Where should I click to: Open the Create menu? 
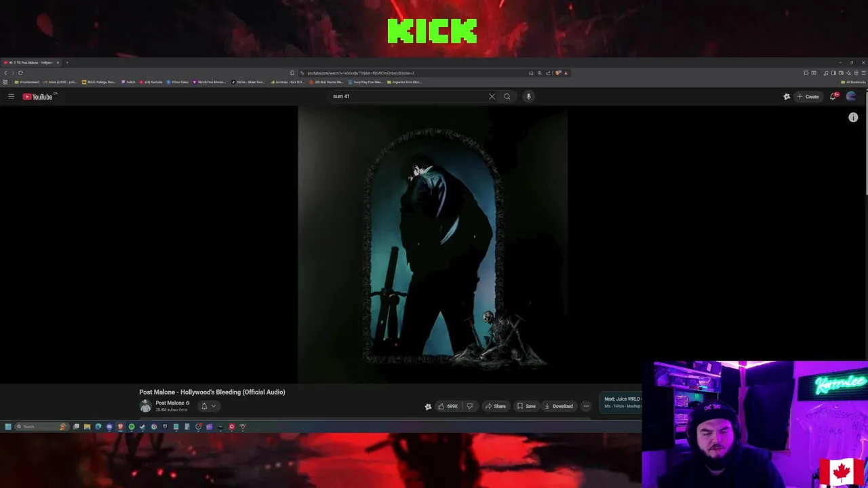tap(808, 96)
